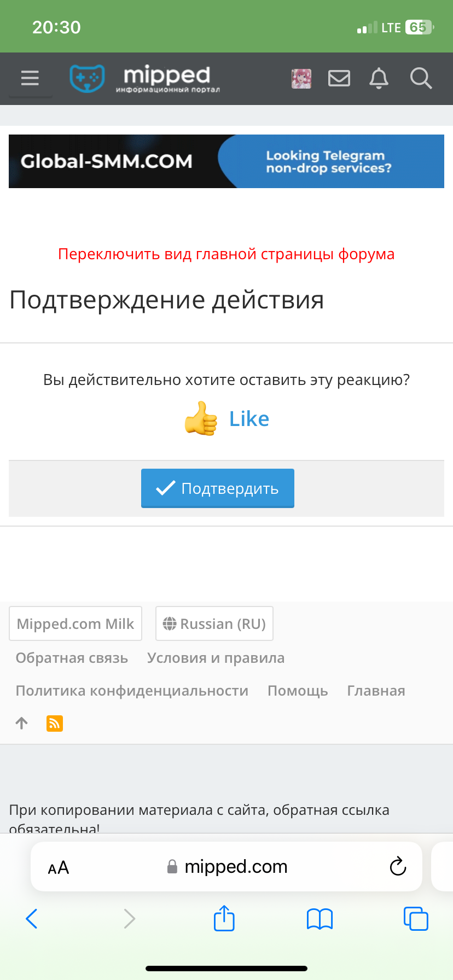Click the red forum view switch link

coord(226,254)
